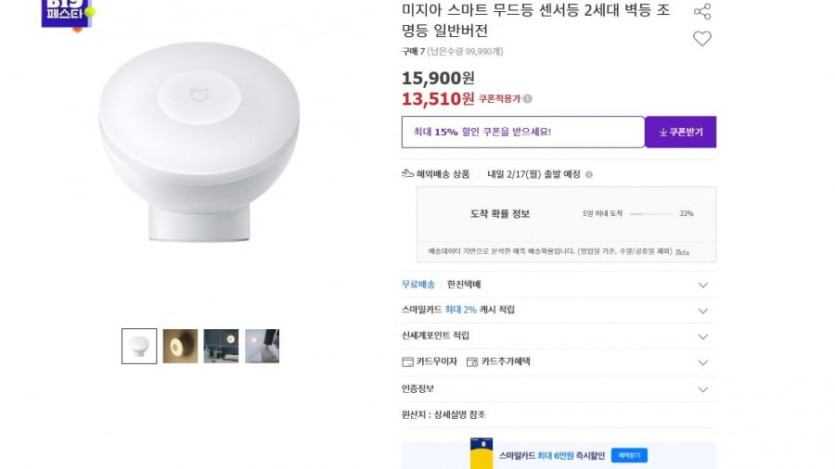This screenshot has height=469, width=835.
Task: Expand the 인증정보 certification section
Action: click(702, 388)
